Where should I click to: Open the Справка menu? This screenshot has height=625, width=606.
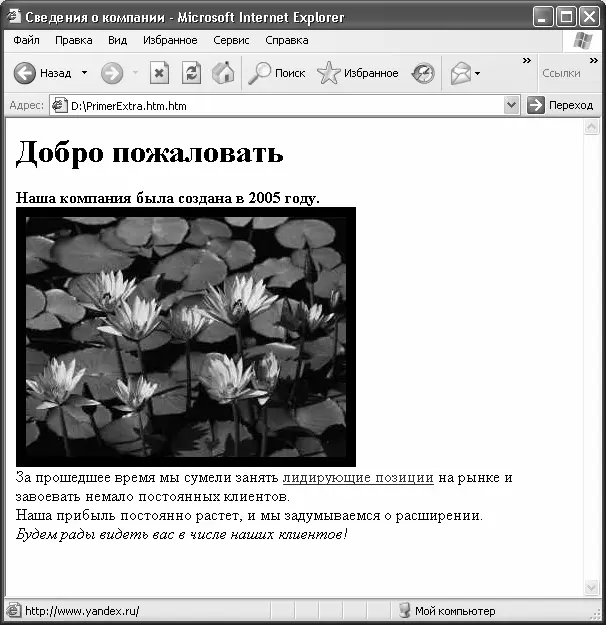pos(287,40)
